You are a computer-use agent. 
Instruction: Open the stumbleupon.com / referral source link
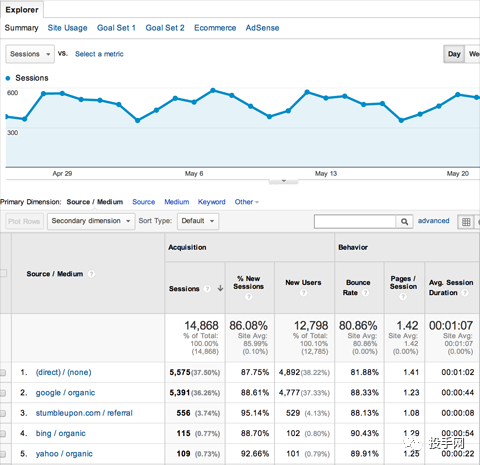(84, 413)
